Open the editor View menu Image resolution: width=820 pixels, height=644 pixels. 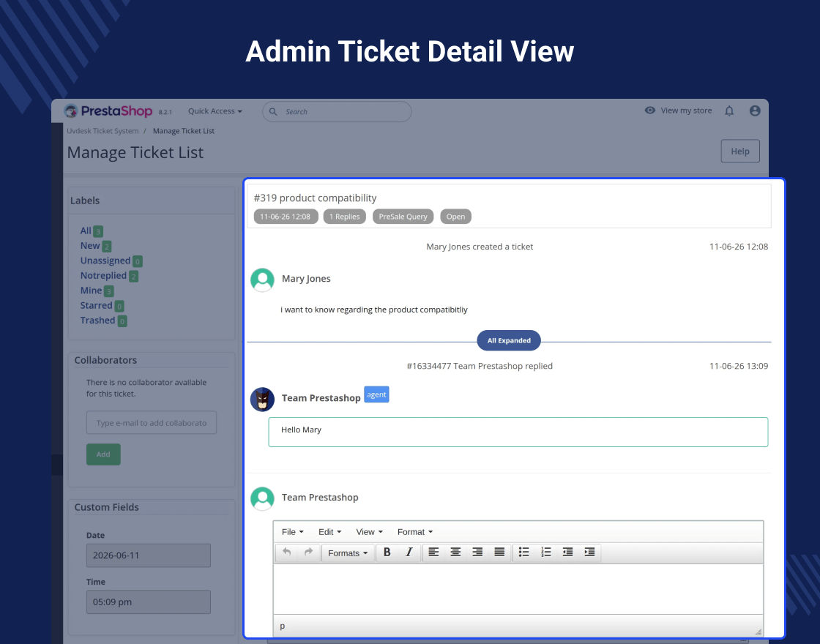coord(369,531)
